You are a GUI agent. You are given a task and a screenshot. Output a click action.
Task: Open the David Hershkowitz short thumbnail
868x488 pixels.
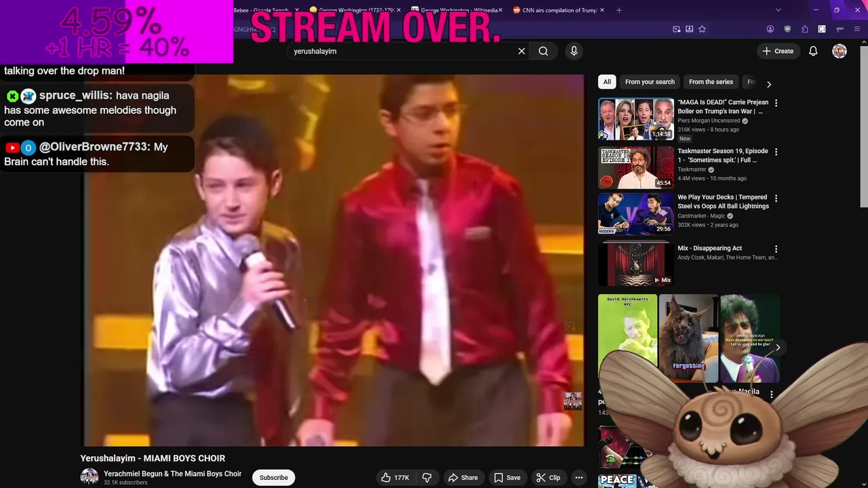coord(627,337)
